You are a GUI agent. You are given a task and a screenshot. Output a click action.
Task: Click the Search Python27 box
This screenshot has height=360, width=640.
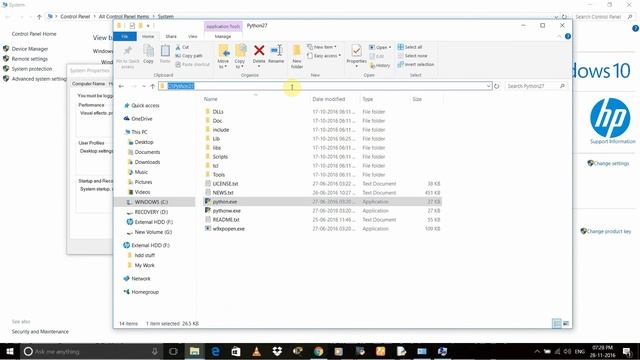[x=536, y=86]
